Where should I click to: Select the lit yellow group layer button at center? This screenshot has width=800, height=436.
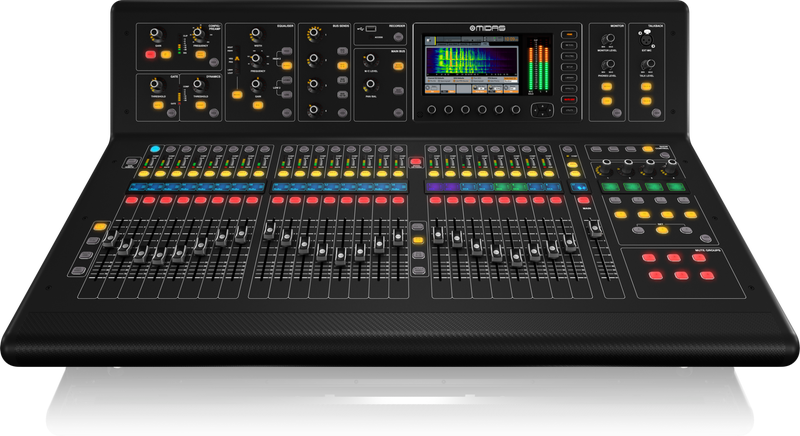pos(418,240)
